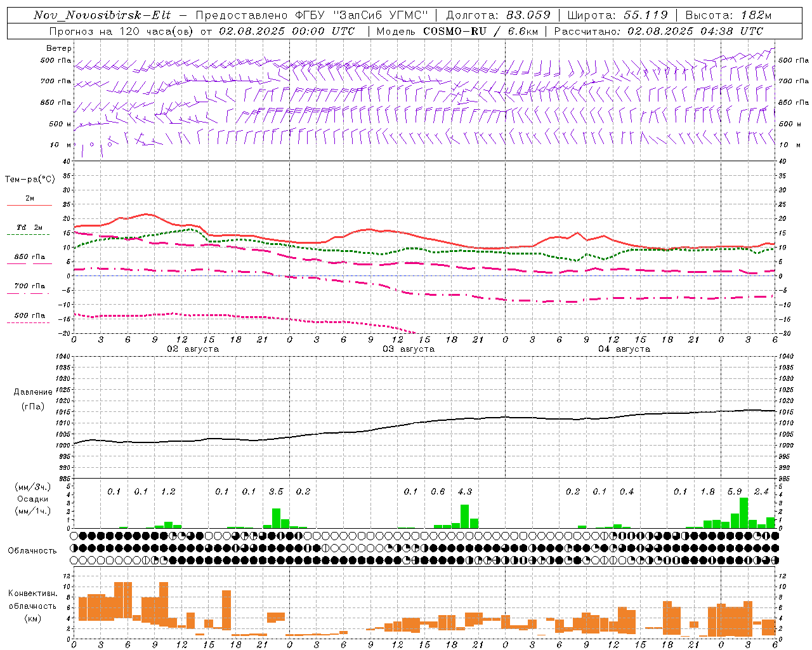Click the station title Nov_Novosibirsk-Elt
The width and height of the screenshot is (812, 650).
pos(102,15)
